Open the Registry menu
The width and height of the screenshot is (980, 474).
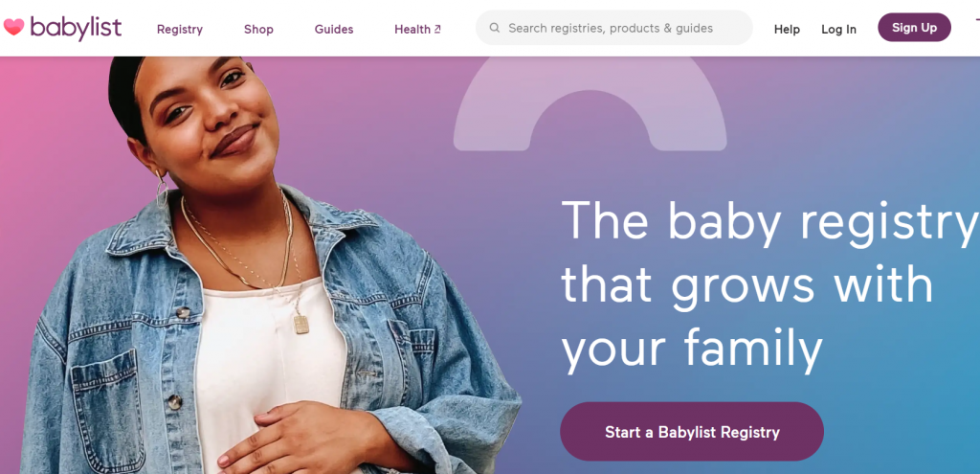[180, 30]
